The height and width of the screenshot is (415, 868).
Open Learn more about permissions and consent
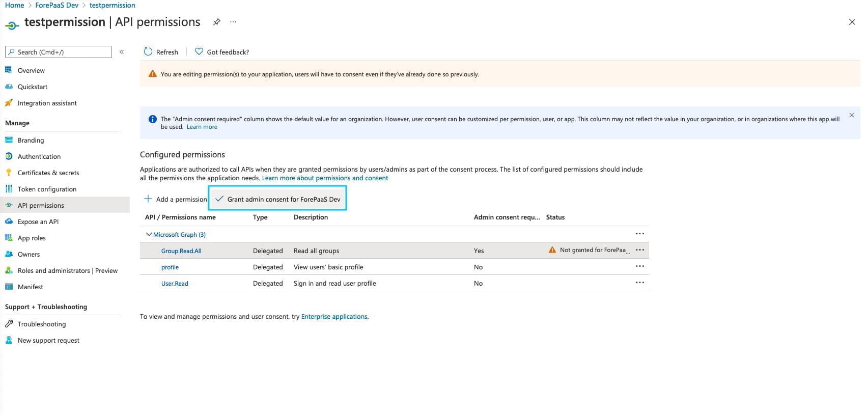(x=325, y=178)
